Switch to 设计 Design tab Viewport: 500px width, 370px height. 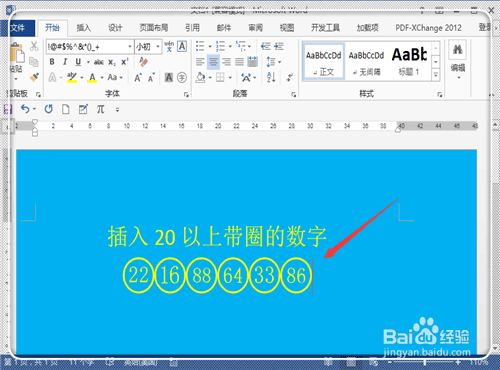[115, 28]
